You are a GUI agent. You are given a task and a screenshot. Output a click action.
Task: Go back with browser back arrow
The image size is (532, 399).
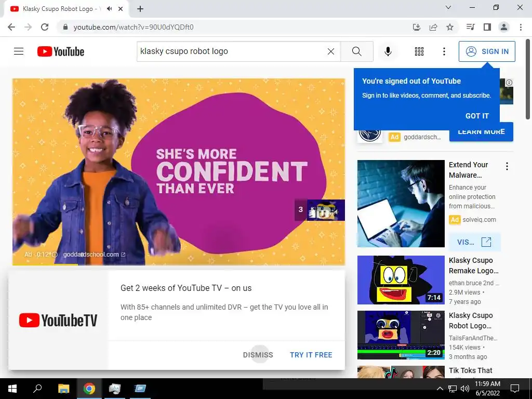tap(11, 27)
